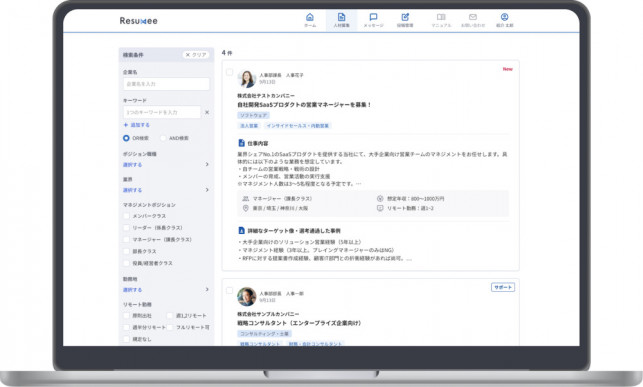643x387 pixels.
Task: Check the フルリモート可 checkbox
Action: (x=170, y=328)
